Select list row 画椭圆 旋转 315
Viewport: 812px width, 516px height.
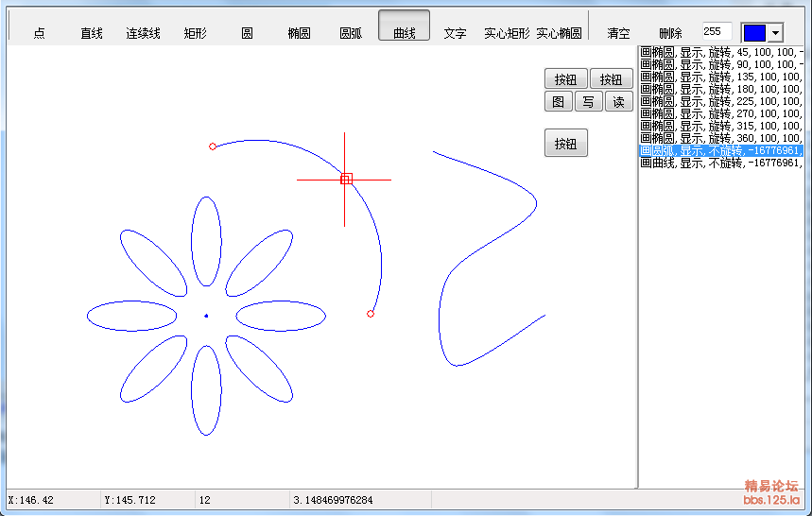coord(721,126)
